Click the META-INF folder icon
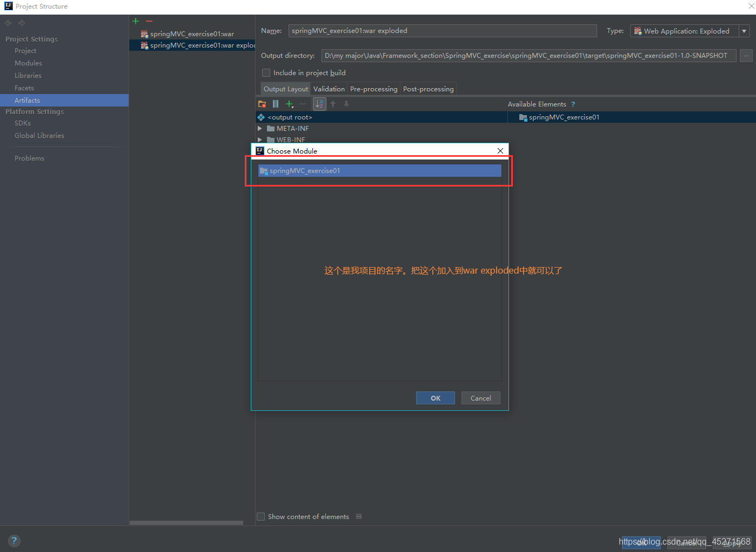 [x=271, y=129]
